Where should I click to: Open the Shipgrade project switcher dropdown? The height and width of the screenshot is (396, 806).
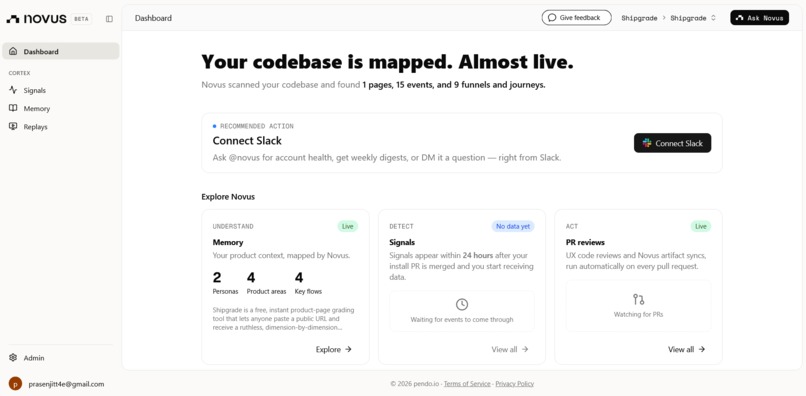tap(693, 18)
